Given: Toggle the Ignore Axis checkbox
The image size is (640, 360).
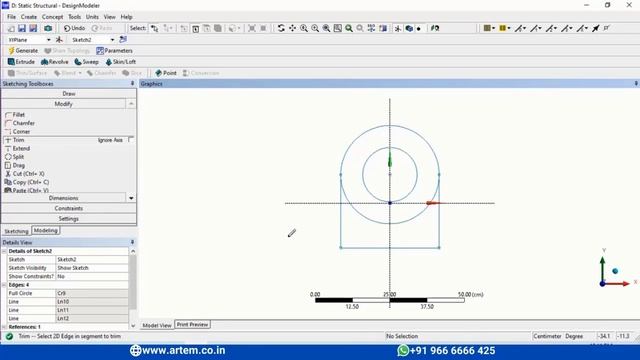Looking at the screenshot, I should [x=131, y=140].
